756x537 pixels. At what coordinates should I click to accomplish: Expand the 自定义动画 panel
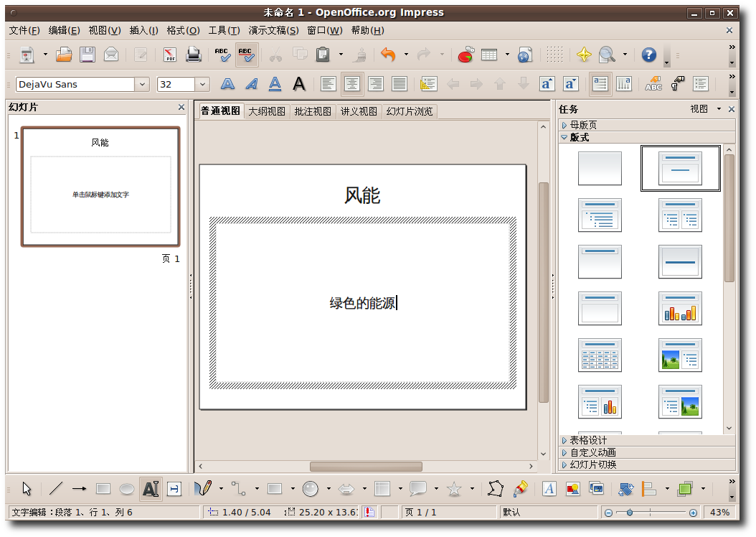tap(592, 452)
